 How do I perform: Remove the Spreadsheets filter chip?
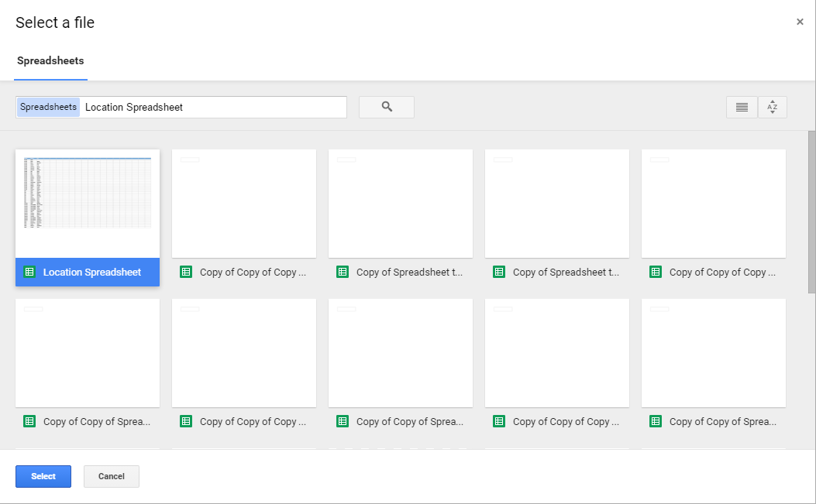pyautogui.click(x=47, y=107)
